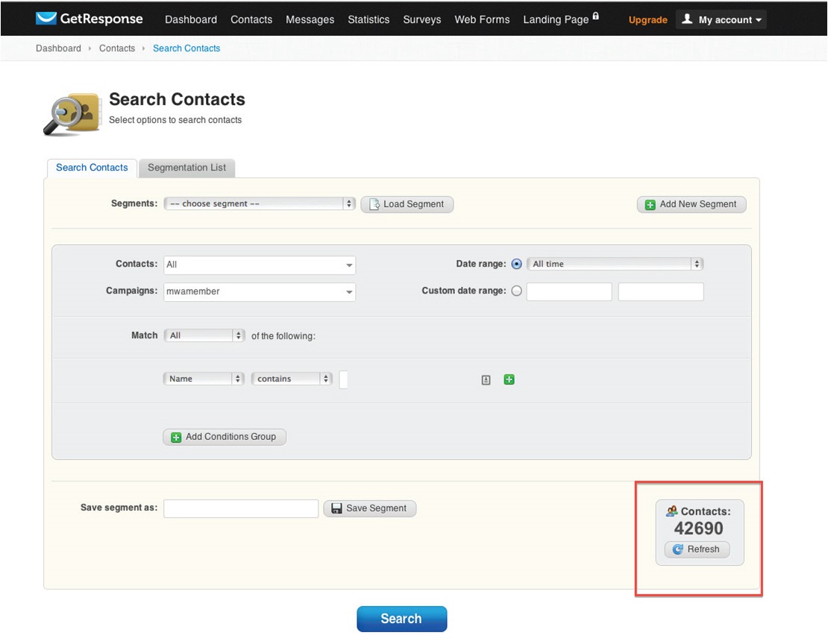The height and width of the screenshot is (644, 828).
Task: Open the Web Forms menu
Action: [x=482, y=19]
